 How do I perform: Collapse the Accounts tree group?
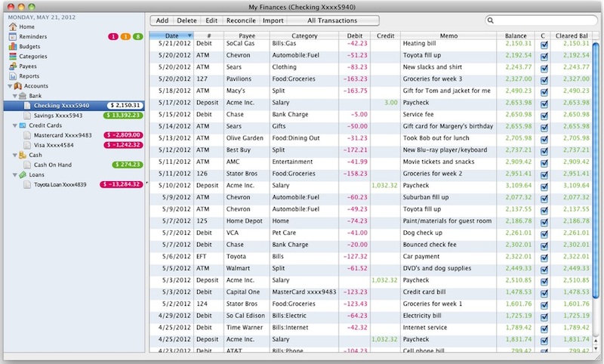(x=8, y=86)
